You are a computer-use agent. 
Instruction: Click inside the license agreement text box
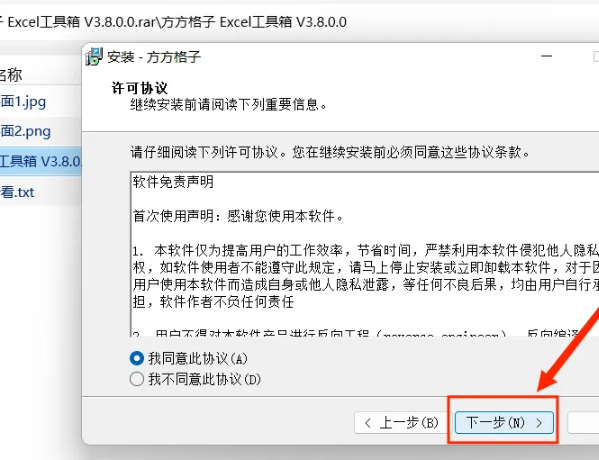click(365, 254)
